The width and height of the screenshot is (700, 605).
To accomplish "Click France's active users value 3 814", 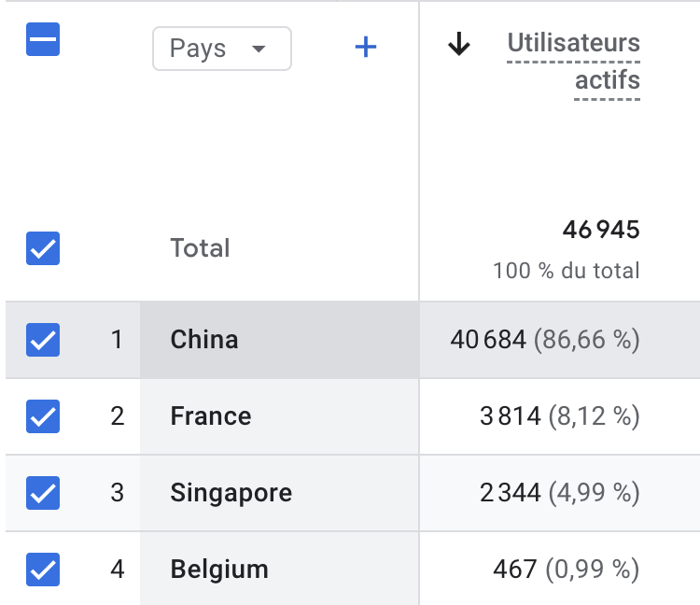I will tap(510, 415).
